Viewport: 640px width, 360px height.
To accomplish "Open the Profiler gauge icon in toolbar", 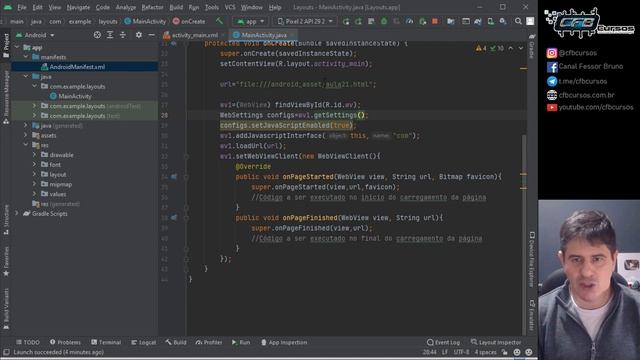I will click(x=409, y=21).
